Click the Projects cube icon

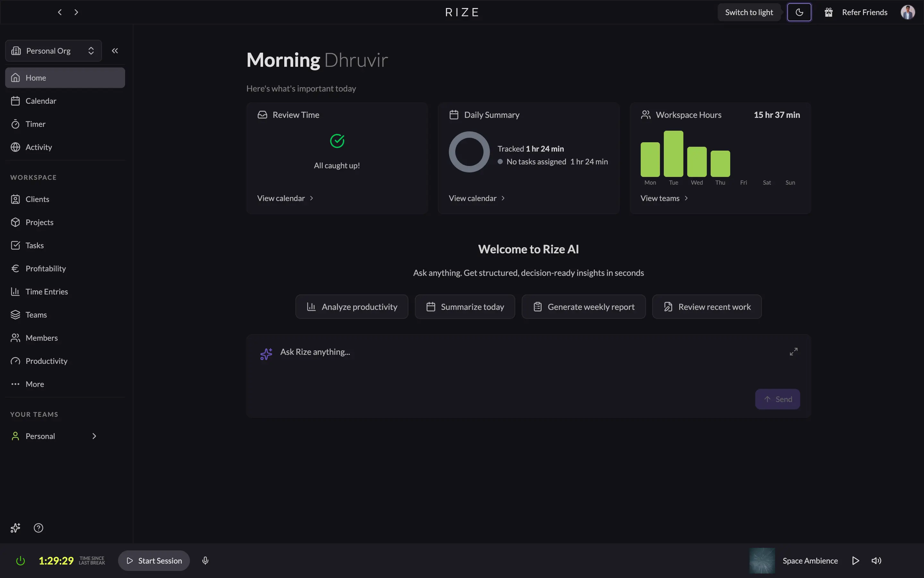tap(15, 222)
